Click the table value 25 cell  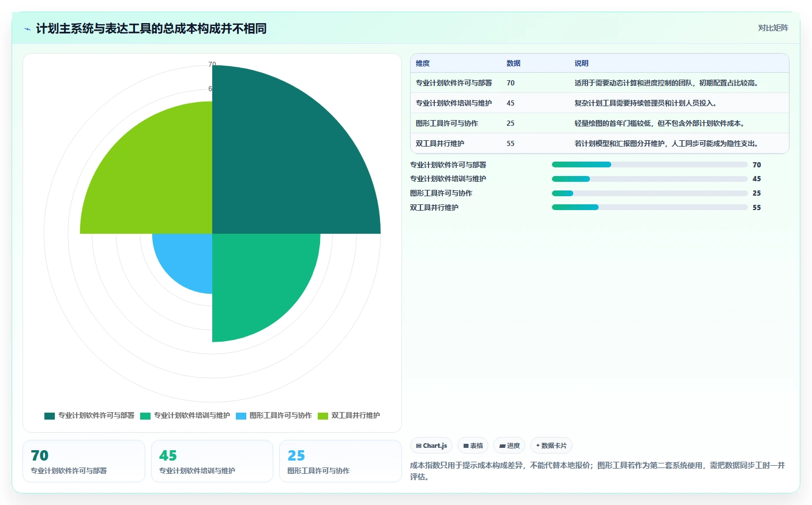[510, 124]
